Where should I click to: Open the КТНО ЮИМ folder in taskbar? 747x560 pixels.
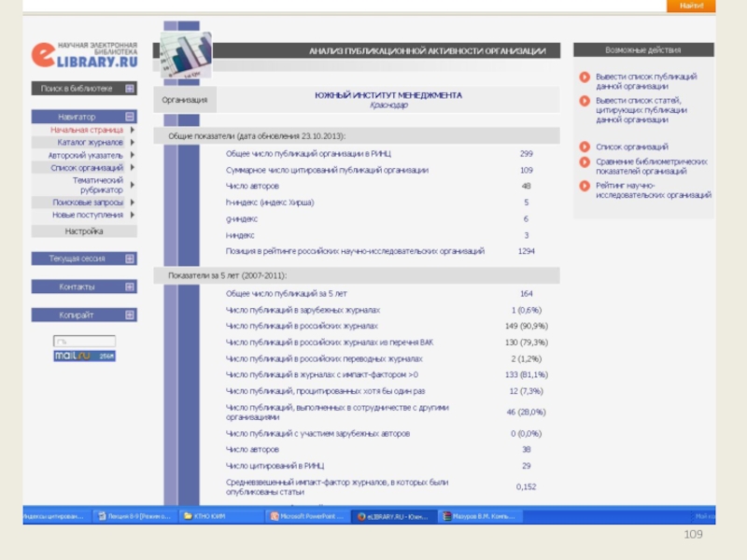[218, 515]
